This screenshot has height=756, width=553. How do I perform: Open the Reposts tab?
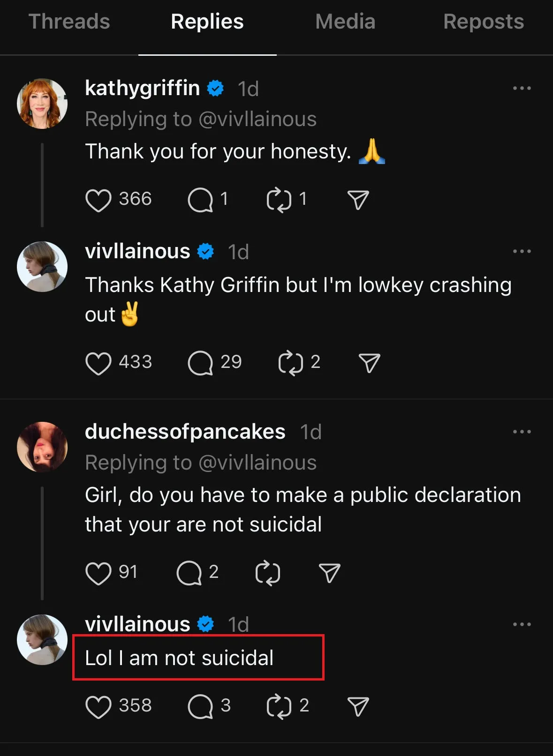point(484,22)
